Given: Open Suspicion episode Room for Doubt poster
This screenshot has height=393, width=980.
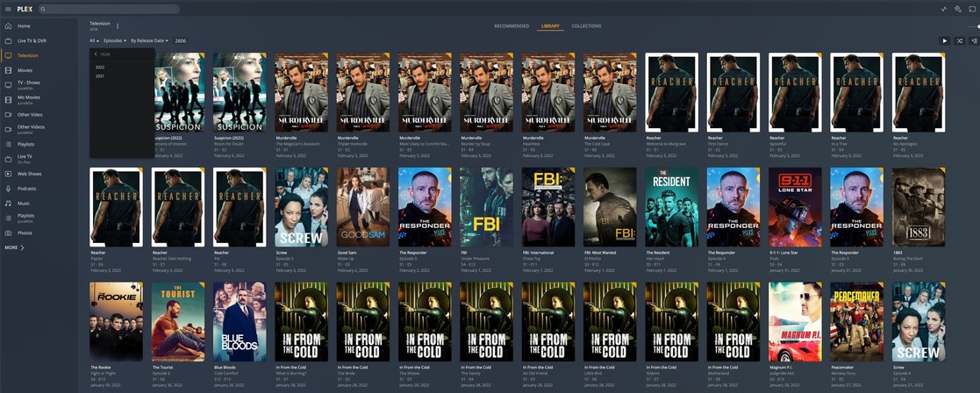Looking at the screenshot, I should tap(240, 92).
